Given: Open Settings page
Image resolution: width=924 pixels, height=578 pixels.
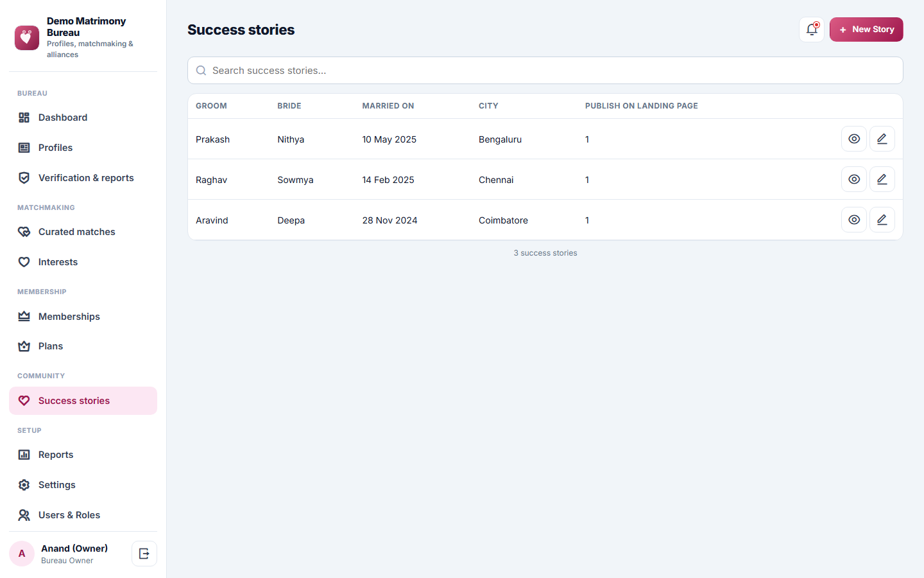Looking at the screenshot, I should click(83, 485).
